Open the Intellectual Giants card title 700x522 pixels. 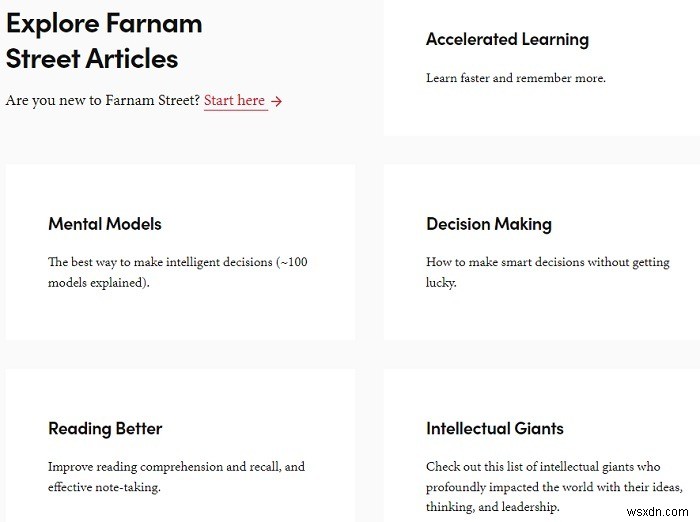point(494,428)
